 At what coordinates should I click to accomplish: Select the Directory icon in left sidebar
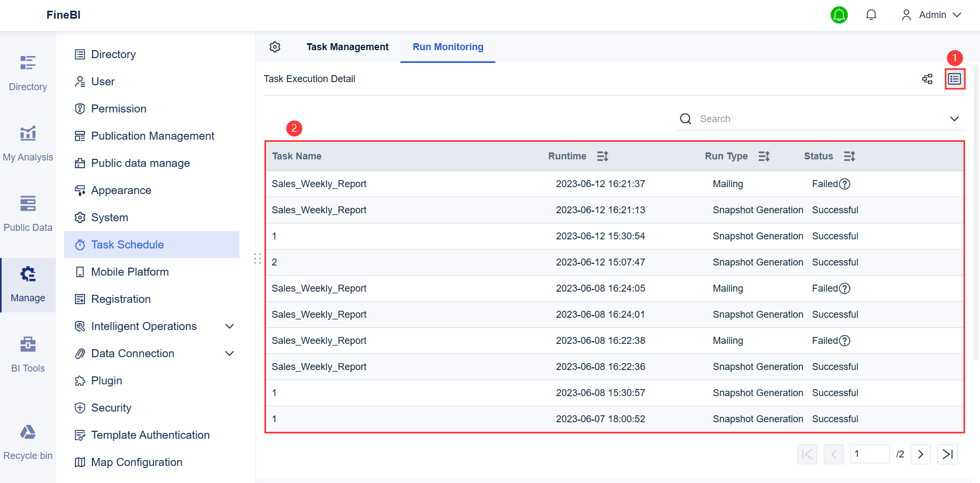point(28,70)
